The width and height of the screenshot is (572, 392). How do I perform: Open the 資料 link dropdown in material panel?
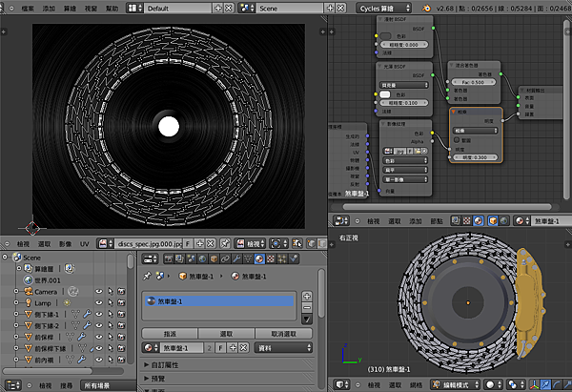[x=283, y=348]
